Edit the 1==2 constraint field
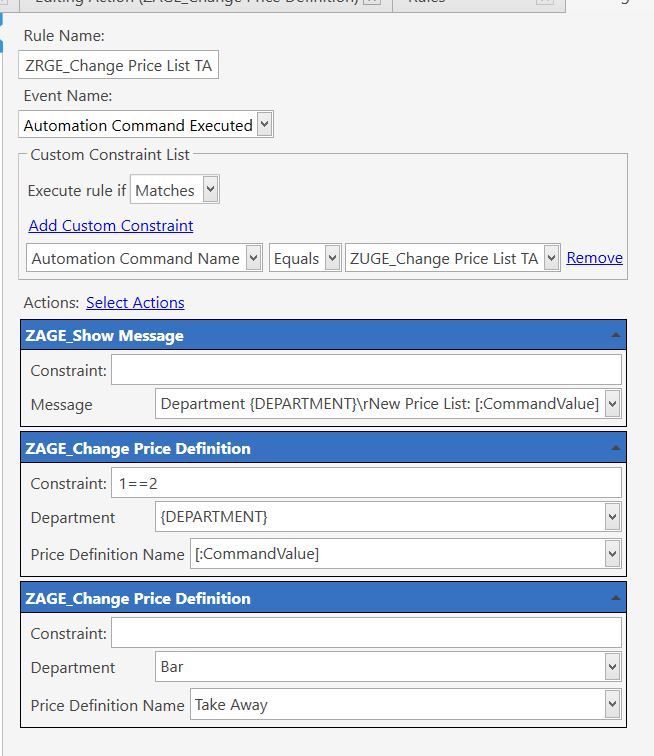 click(366, 483)
